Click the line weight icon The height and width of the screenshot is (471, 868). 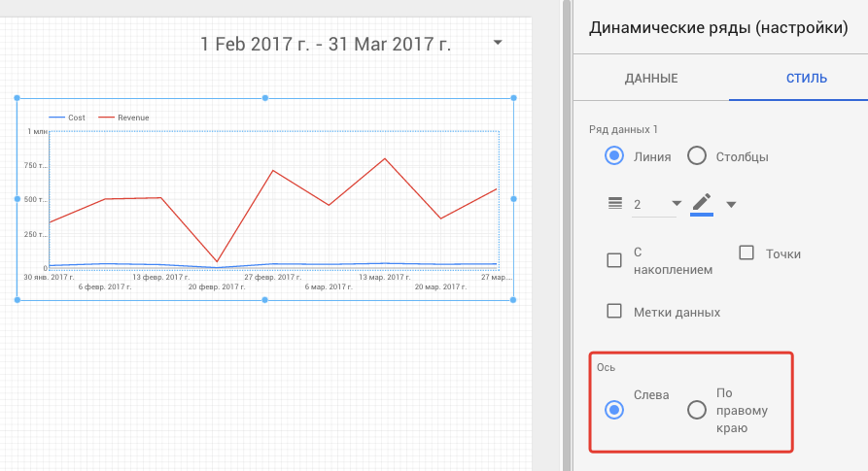click(613, 203)
